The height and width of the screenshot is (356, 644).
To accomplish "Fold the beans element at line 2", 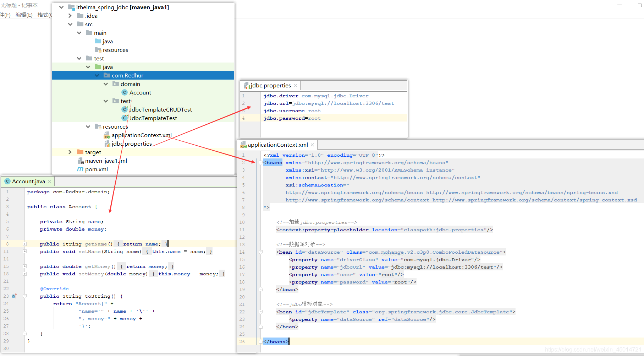I will [x=260, y=162].
